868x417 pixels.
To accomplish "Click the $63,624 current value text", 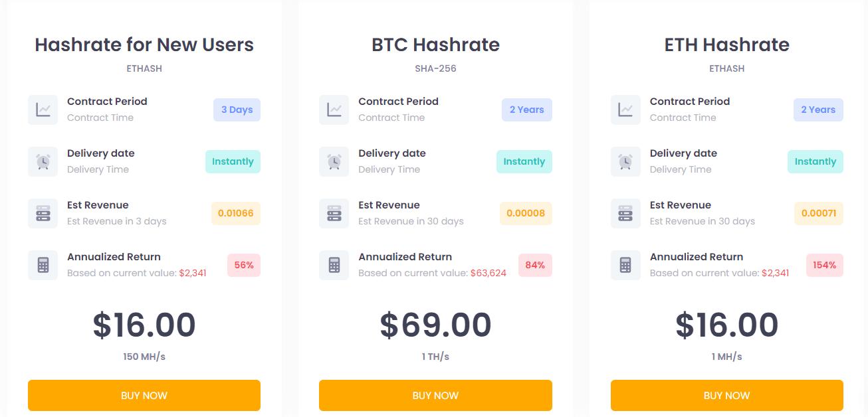I will click(x=488, y=273).
